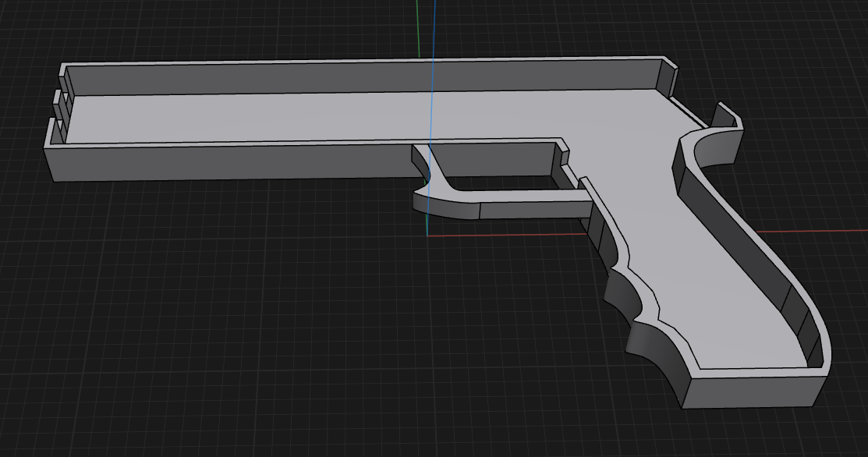Click the outer front side wall of barrel
The image size is (868, 457).
coord(234,162)
